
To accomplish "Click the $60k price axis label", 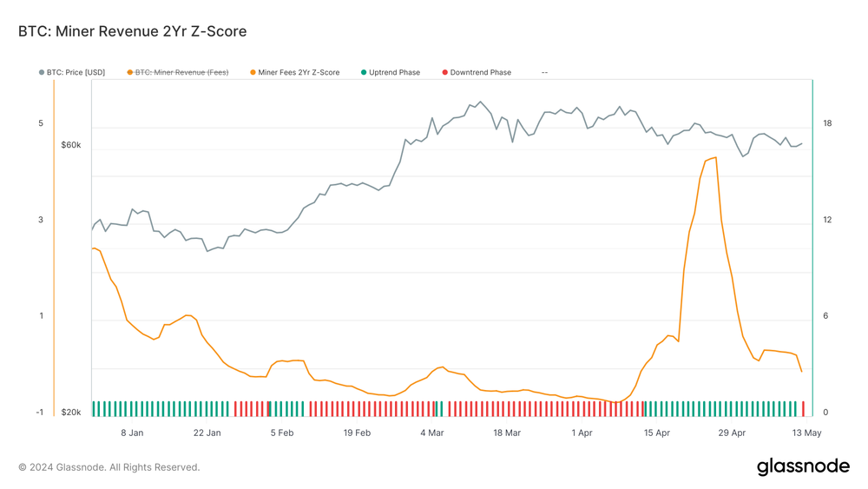I will click(x=71, y=145).
